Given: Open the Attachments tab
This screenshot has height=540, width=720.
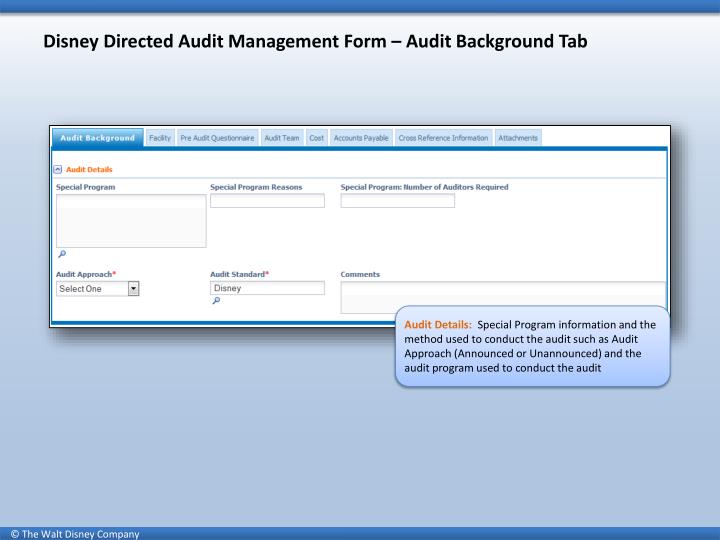Looking at the screenshot, I should click(x=518, y=138).
